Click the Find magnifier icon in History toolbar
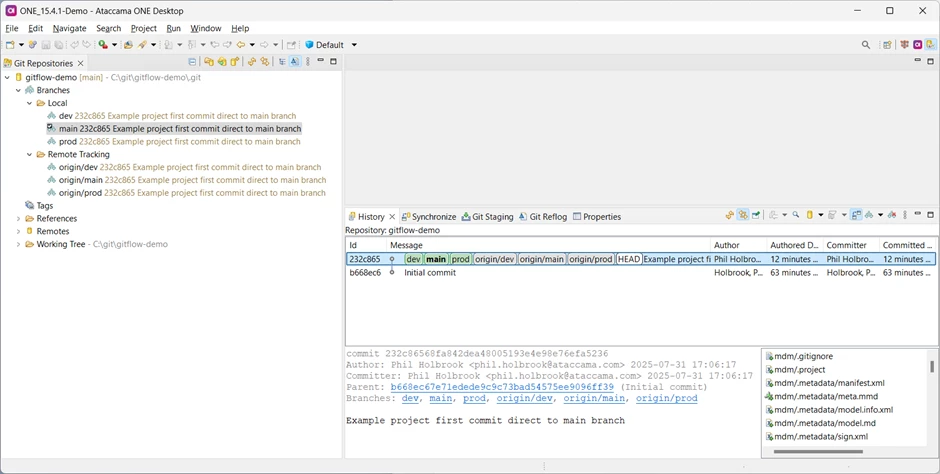940x474 pixels. coord(796,215)
